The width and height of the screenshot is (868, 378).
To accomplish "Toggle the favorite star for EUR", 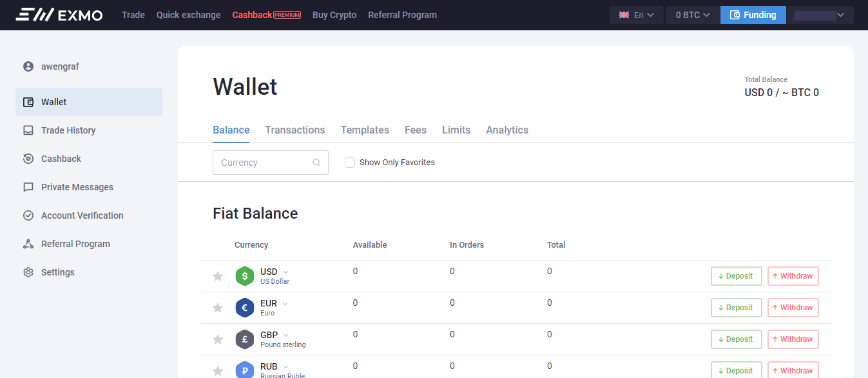I will [218, 308].
